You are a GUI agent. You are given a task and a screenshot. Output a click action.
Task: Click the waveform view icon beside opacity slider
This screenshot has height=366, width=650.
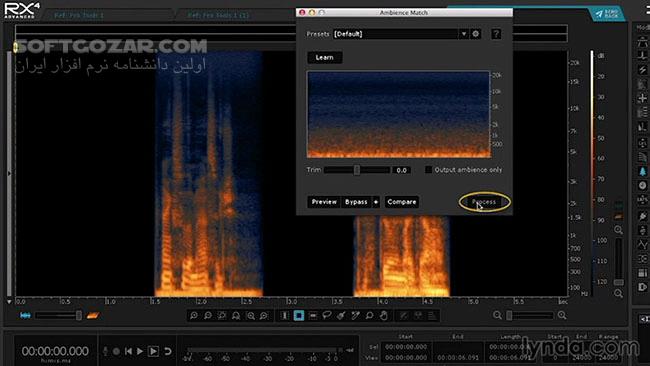click(25, 316)
